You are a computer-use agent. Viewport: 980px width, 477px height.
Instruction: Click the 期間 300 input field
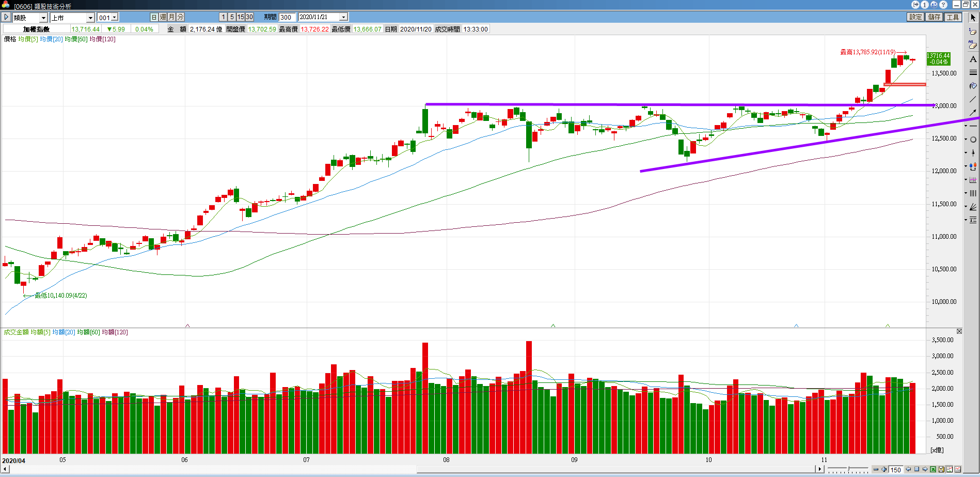(288, 17)
